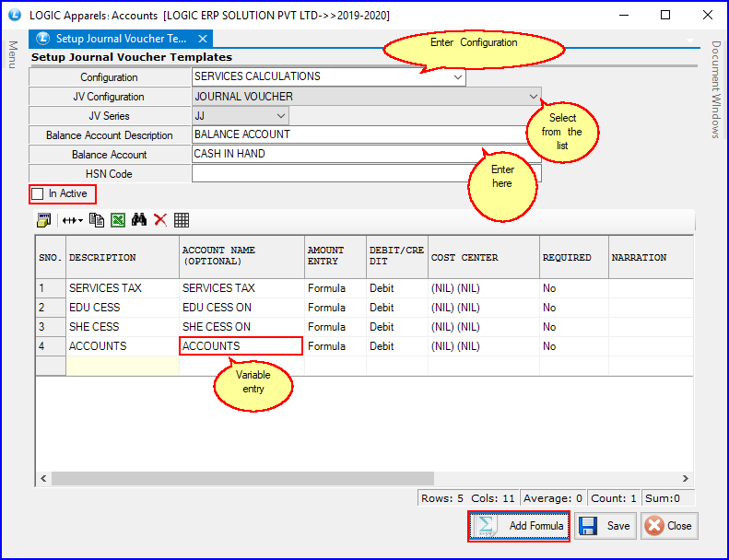Toggle the In Active checkbox
Image resolution: width=729 pixels, height=560 pixels.
click(38, 193)
